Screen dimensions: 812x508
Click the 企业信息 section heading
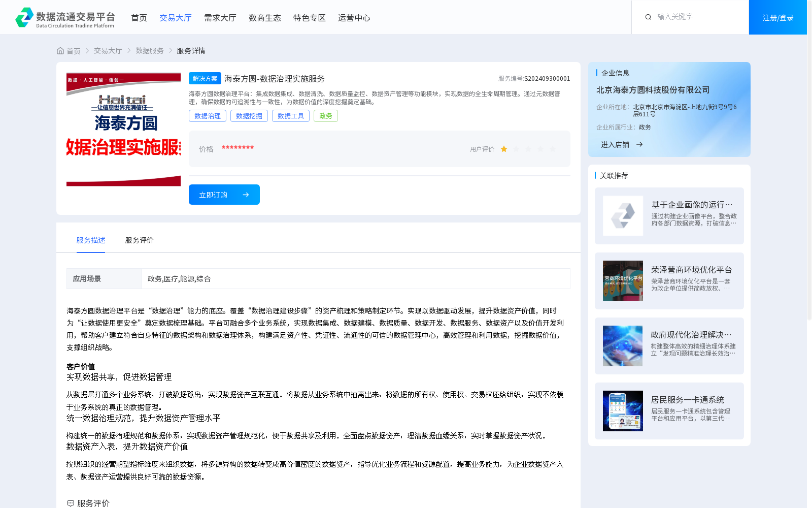click(616, 73)
